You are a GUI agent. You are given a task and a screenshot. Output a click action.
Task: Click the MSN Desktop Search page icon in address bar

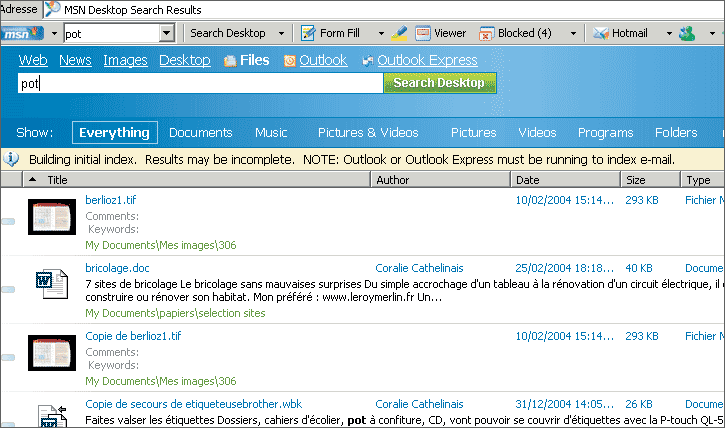pos(52,9)
